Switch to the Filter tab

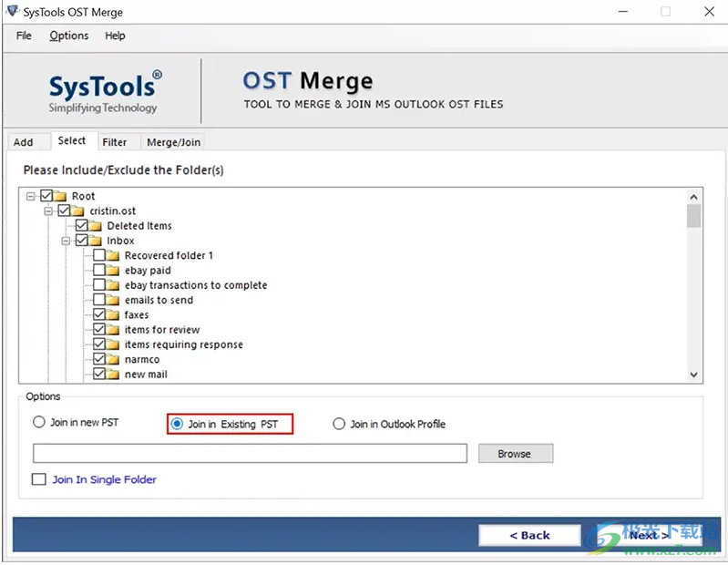[115, 142]
